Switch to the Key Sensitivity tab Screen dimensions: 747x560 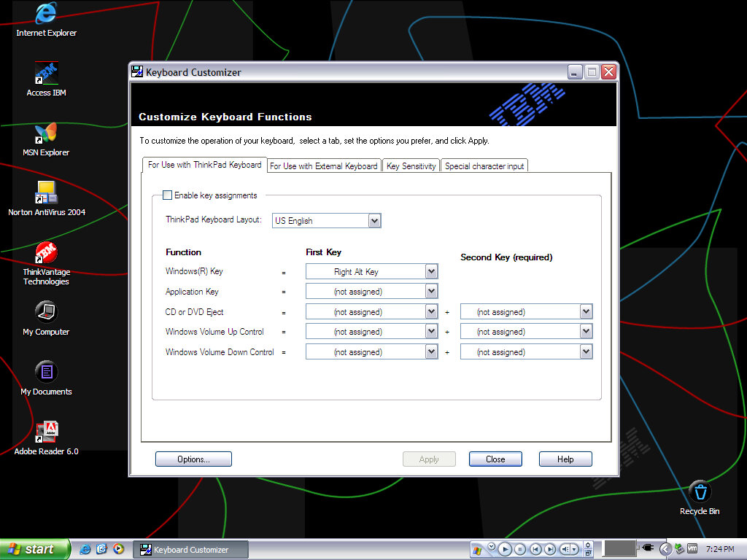pos(411,166)
